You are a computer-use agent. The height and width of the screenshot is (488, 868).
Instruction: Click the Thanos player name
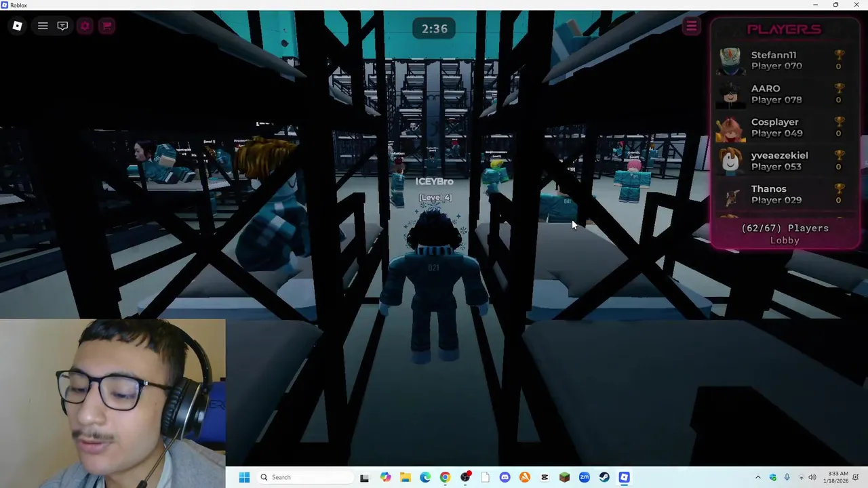click(x=769, y=188)
